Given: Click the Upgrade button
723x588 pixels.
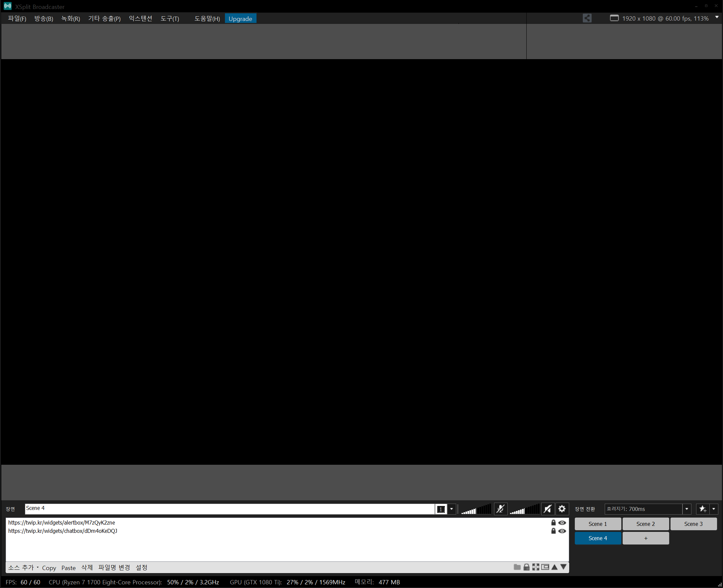Looking at the screenshot, I should (240, 19).
